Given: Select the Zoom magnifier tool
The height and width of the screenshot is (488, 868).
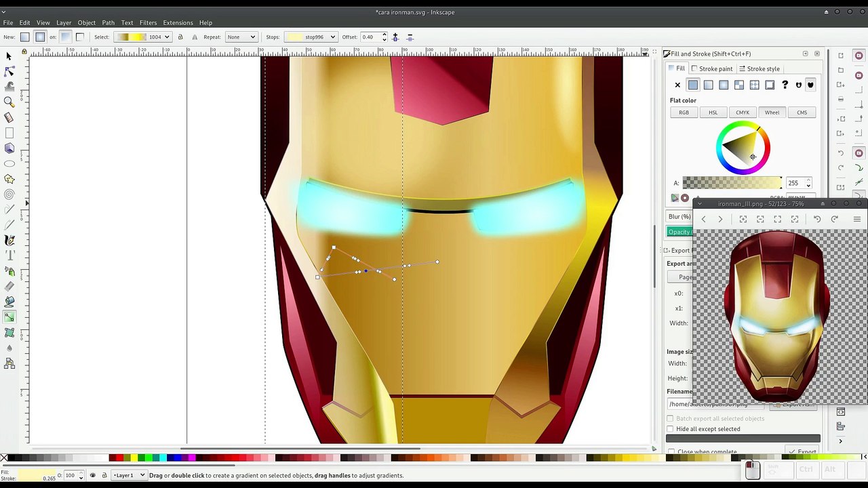Looking at the screenshot, I should (x=9, y=102).
